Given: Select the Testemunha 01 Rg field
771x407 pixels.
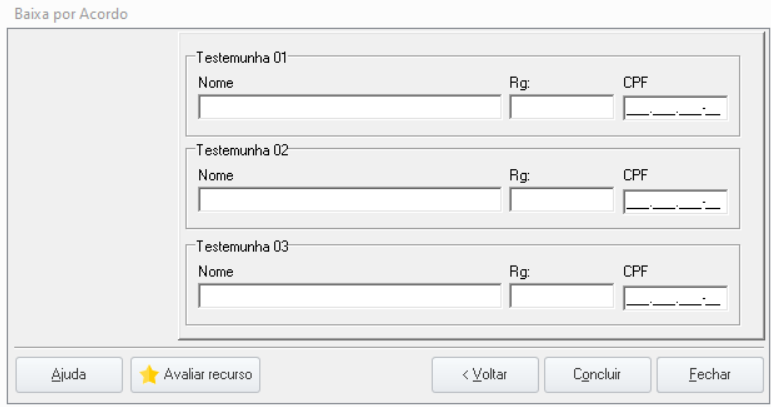Looking at the screenshot, I should click(562, 107).
